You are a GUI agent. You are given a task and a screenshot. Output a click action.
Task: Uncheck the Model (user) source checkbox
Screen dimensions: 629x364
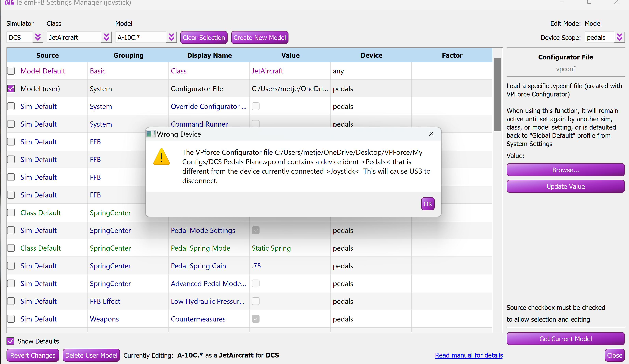(x=11, y=89)
